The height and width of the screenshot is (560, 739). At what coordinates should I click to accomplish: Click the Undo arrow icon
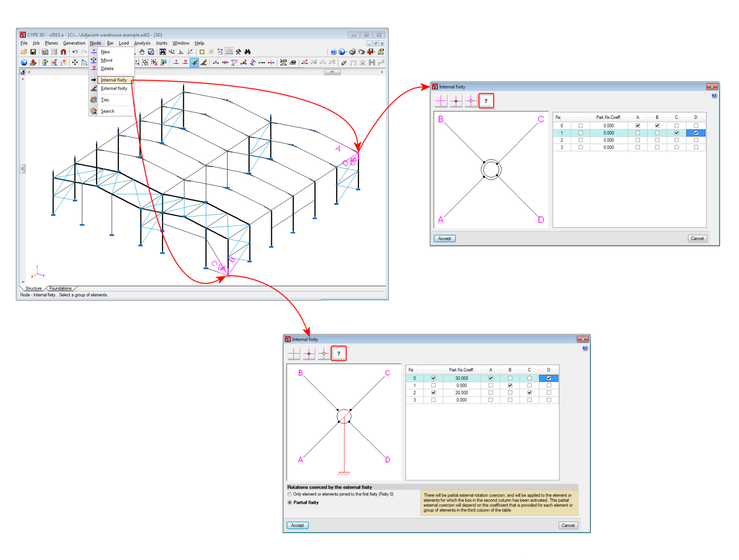(x=75, y=51)
